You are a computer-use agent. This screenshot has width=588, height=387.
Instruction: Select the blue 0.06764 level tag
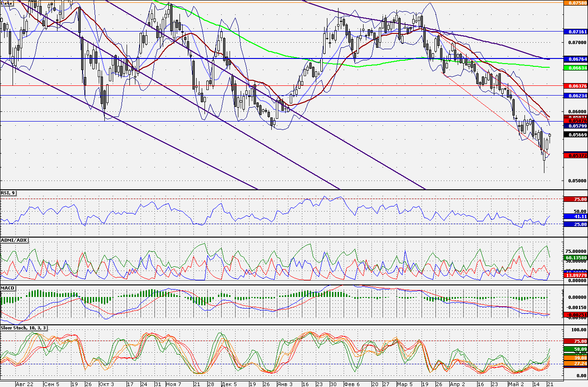tap(575, 59)
